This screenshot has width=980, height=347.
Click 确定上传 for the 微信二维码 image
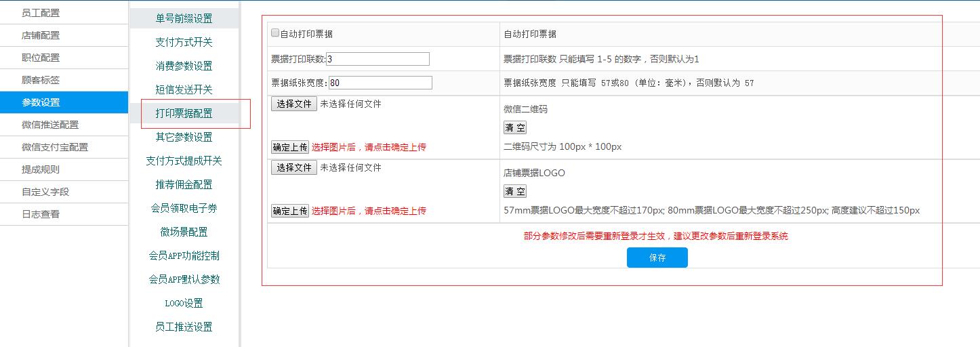tap(290, 147)
